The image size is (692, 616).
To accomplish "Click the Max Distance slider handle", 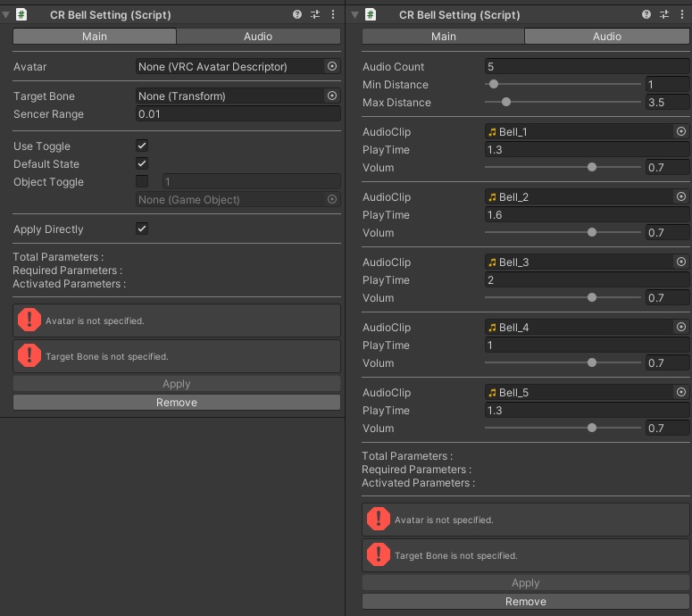I will [506, 103].
